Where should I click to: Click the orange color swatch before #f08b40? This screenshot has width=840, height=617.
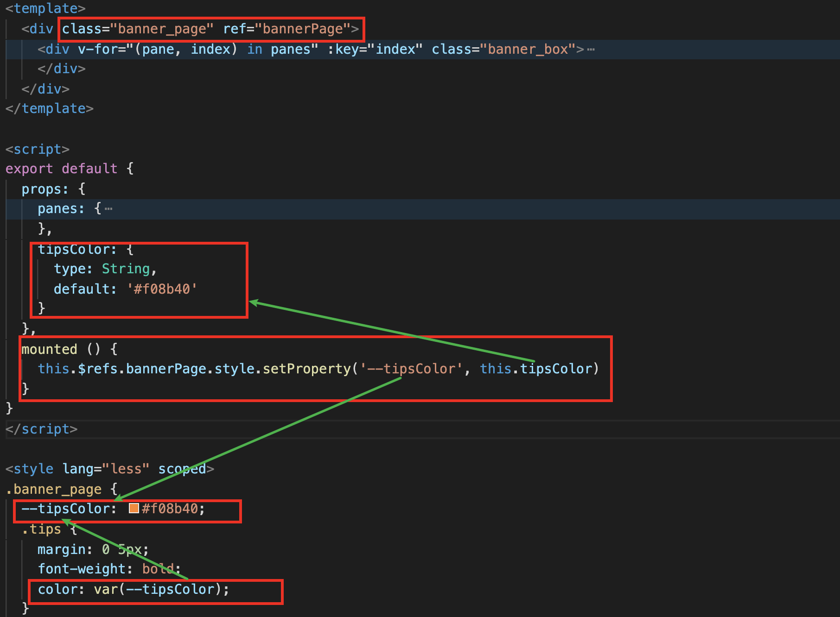click(x=134, y=508)
